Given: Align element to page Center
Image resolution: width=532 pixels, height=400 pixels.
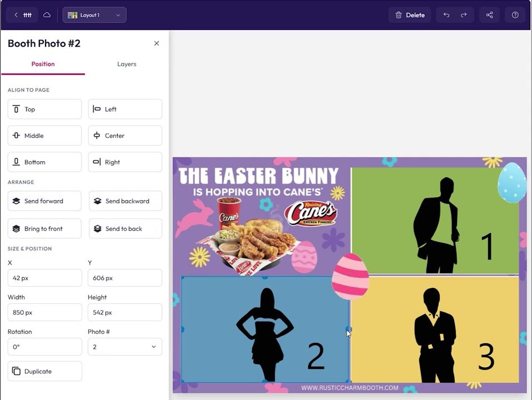Looking at the screenshot, I should click(x=125, y=136).
